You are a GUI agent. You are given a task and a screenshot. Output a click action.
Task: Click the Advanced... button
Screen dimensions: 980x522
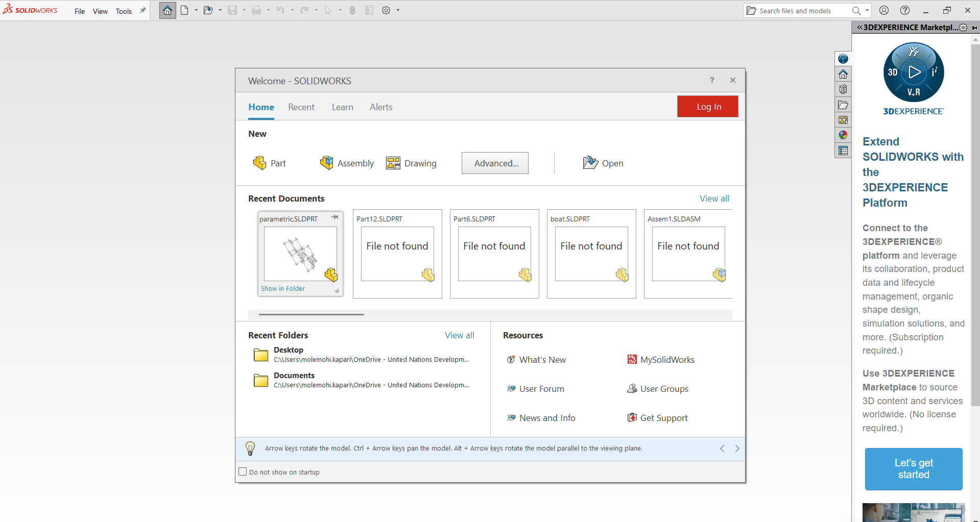(495, 163)
